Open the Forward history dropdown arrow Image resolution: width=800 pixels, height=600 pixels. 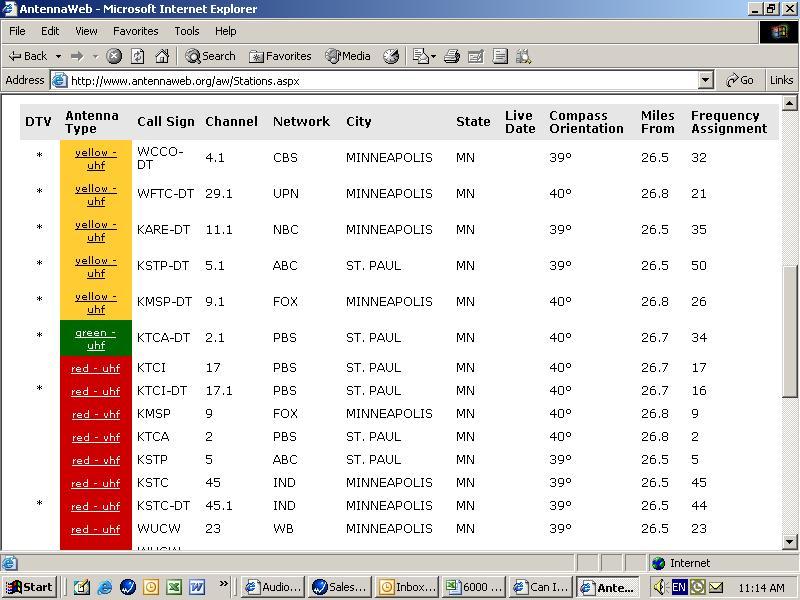[95, 56]
